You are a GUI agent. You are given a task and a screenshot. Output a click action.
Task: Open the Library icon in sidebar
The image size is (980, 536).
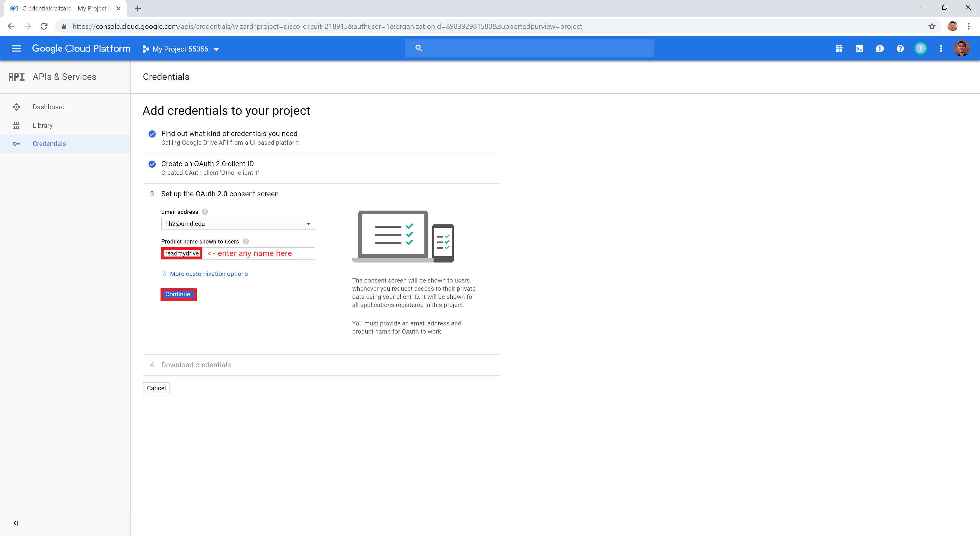[17, 125]
